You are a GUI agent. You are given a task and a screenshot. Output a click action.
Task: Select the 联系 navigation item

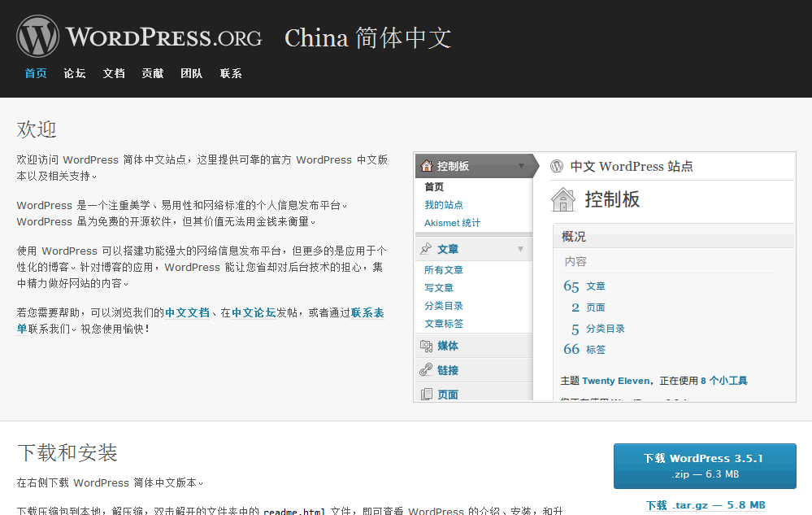tap(231, 73)
